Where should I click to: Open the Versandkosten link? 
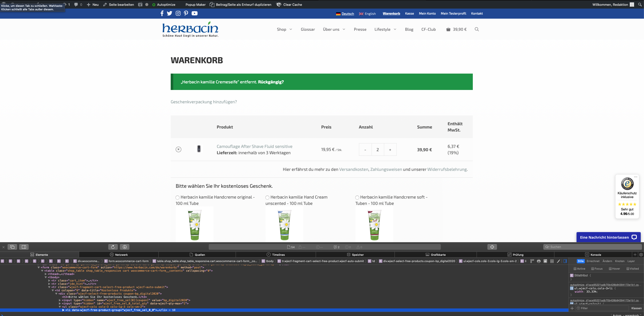pyautogui.click(x=354, y=169)
